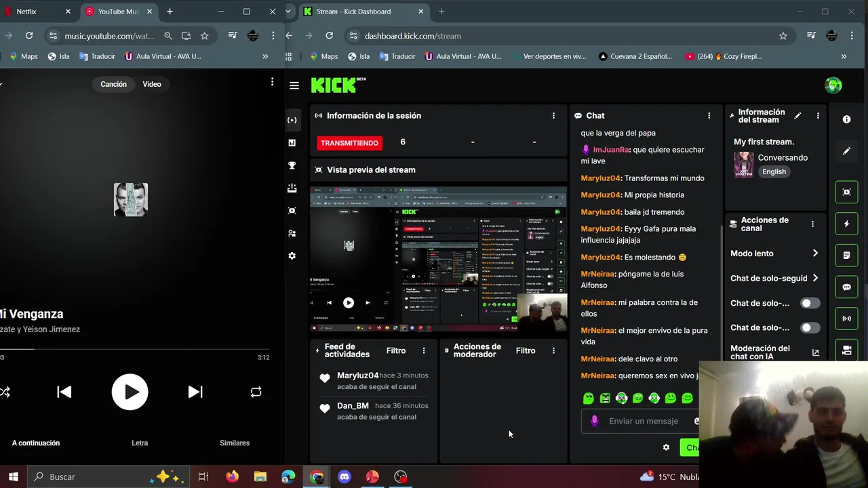This screenshot has height=488, width=868.
Task: Open the Letra lyrics tab
Action: [140, 443]
